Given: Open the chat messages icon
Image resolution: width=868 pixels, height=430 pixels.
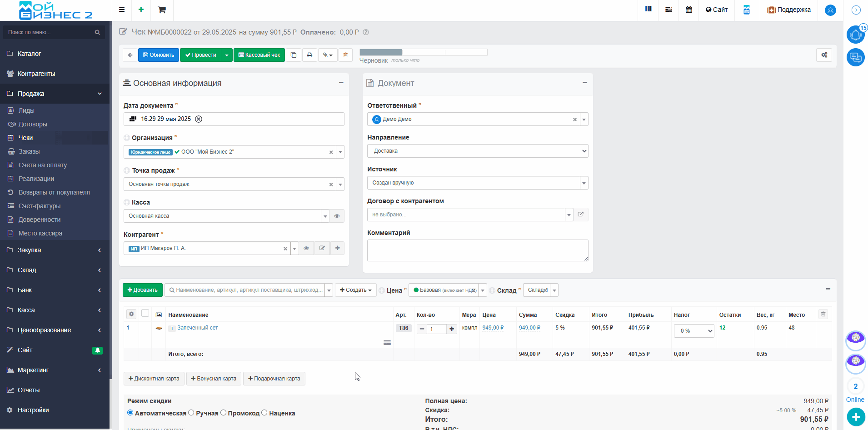Looking at the screenshot, I should point(856,57).
